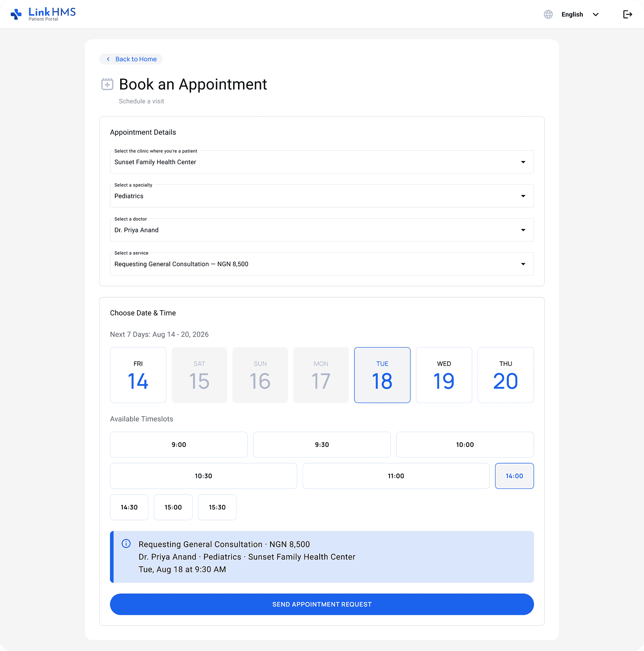
Task: Click the info icon in summary banner
Action: tap(126, 544)
